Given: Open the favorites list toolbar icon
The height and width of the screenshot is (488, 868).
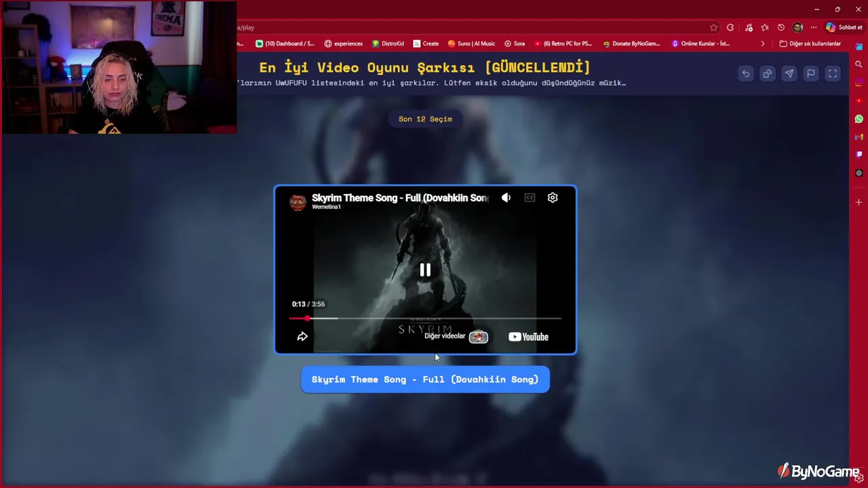Looking at the screenshot, I should 765,28.
